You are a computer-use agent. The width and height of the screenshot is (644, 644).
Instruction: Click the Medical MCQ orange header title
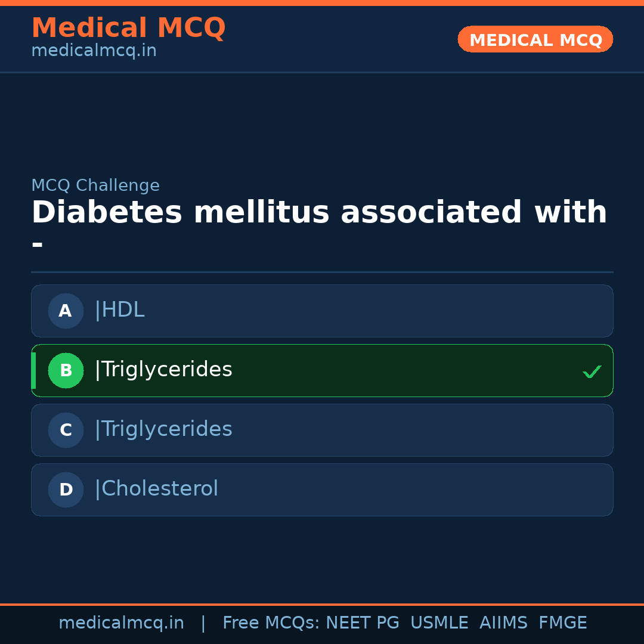point(128,28)
